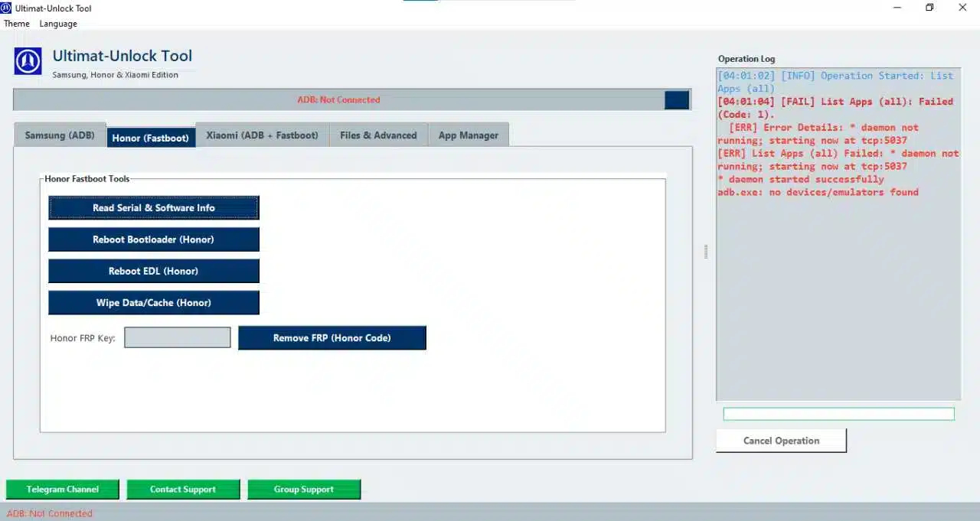Select the Xiaomi (ADB + Fastboot) tab

[x=262, y=135]
